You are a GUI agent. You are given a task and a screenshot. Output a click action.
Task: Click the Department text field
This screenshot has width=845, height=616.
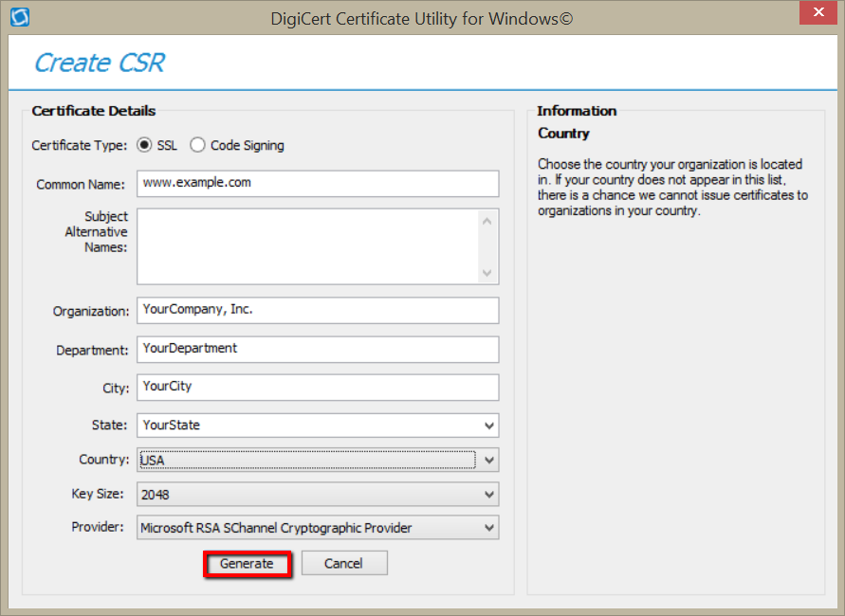pyautogui.click(x=317, y=349)
